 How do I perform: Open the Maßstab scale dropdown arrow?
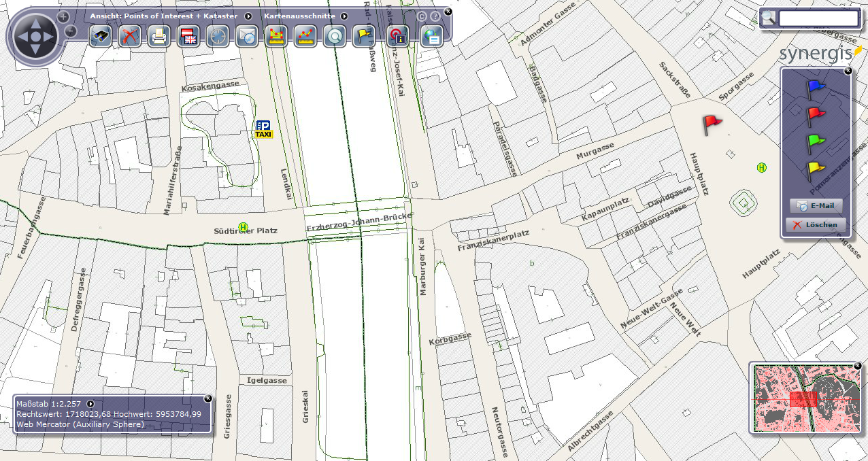coord(90,404)
